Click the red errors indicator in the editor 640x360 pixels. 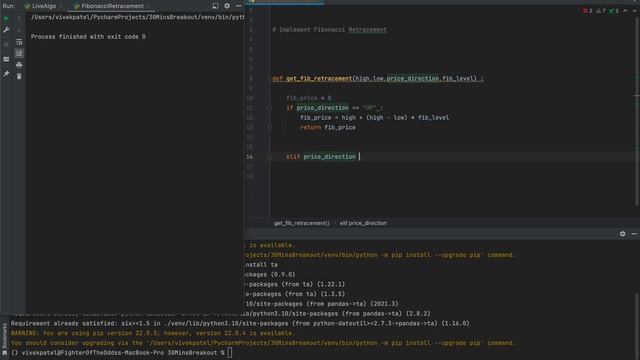pyautogui.click(x=587, y=11)
